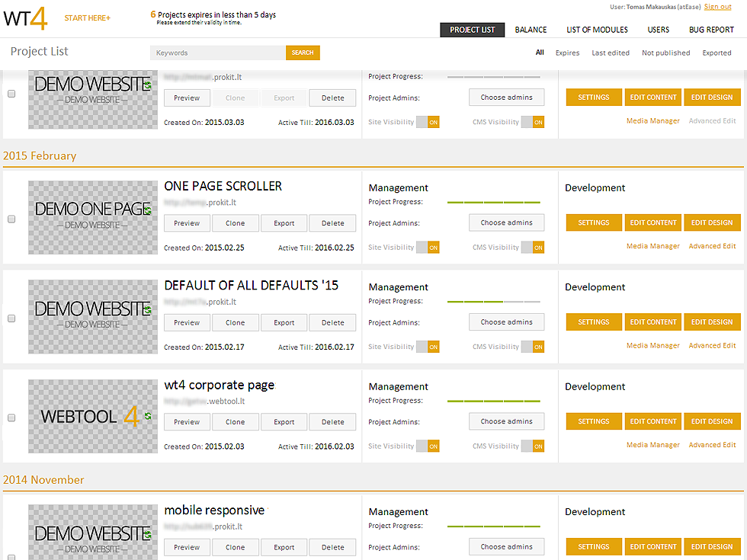Viewport: 747px width, 560px height.
Task: Toggle CMS Visibility for wt4 corporate page
Action: tap(532, 446)
